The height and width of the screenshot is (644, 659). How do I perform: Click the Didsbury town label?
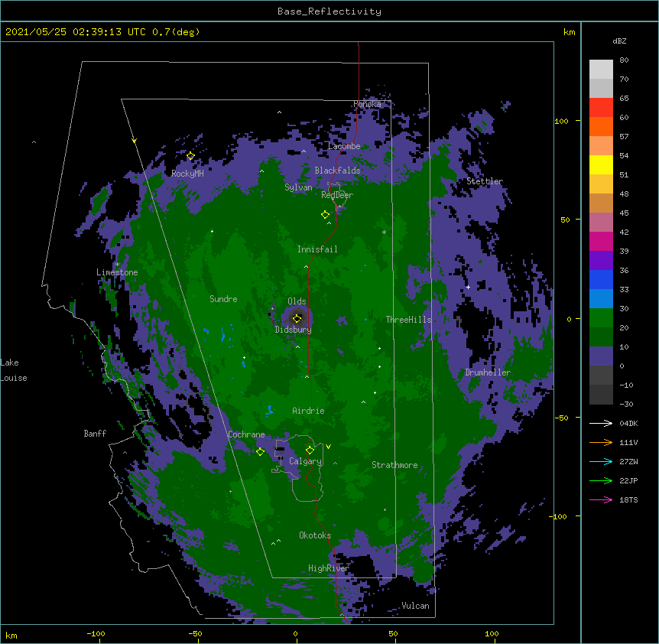point(294,330)
